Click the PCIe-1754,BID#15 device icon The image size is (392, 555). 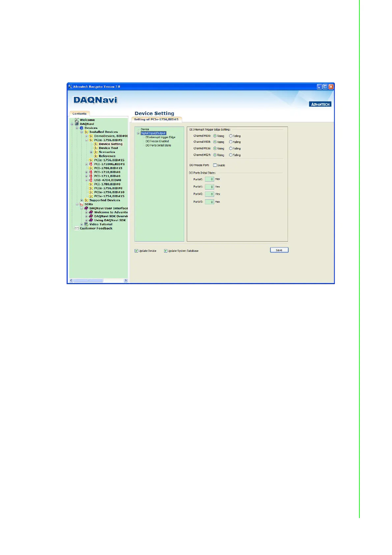[x=91, y=196]
